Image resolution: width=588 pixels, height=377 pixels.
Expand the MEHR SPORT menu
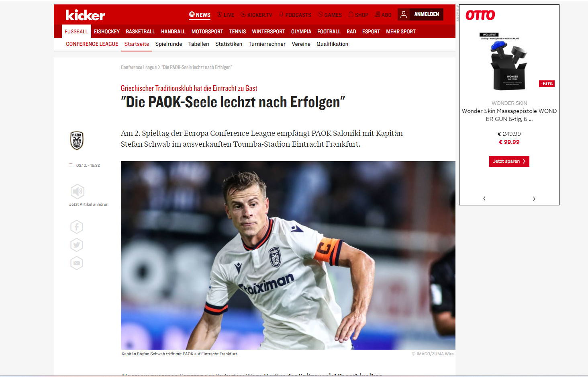pyautogui.click(x=401, y=31)
